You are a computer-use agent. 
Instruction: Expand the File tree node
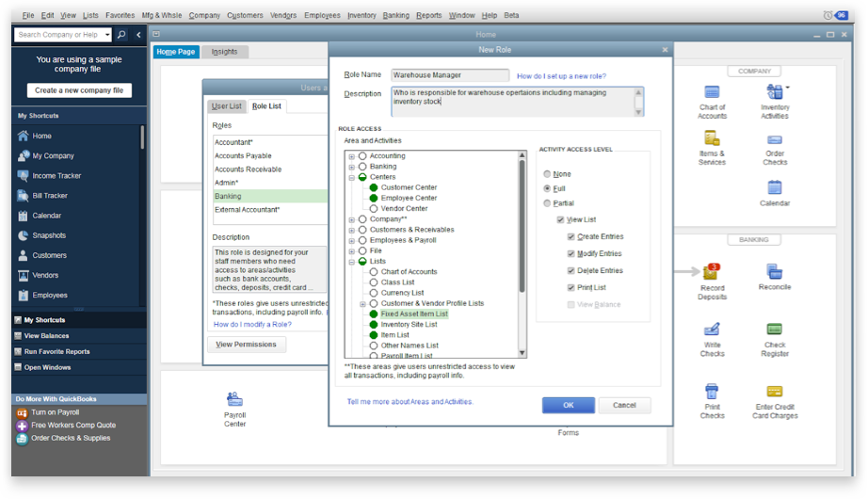coord(351,251)
